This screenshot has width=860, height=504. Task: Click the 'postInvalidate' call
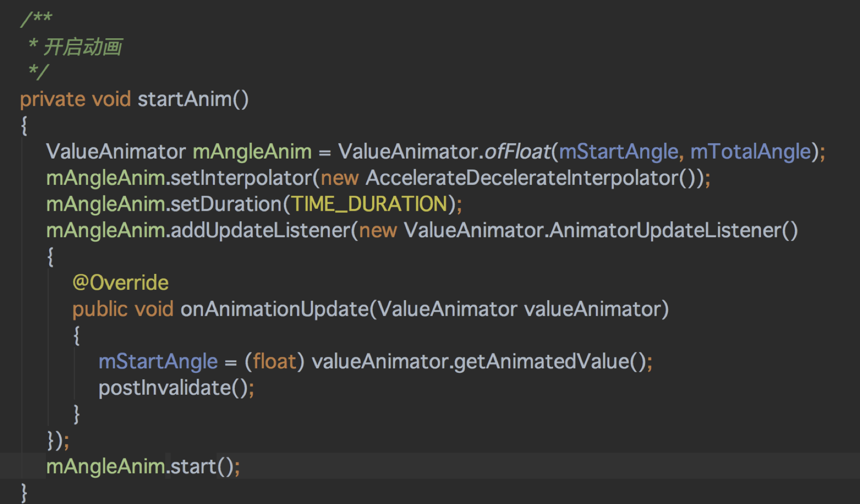pos(165,388)
